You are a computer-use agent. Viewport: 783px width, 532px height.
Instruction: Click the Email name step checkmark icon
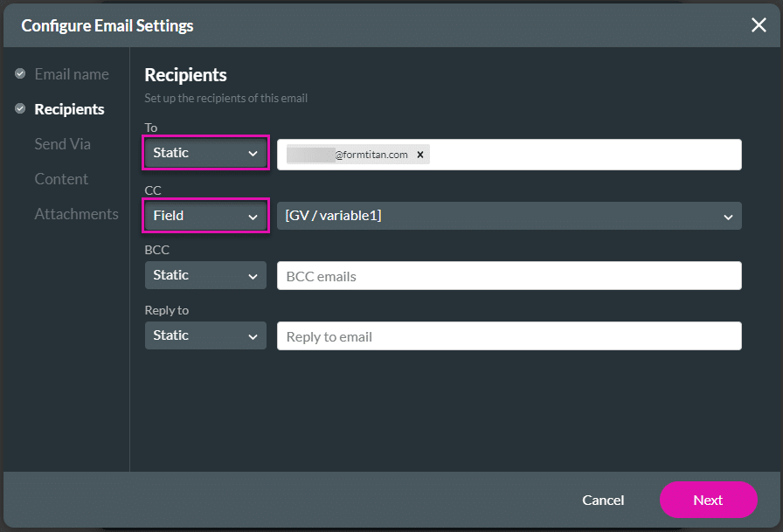tap(20, 74)
